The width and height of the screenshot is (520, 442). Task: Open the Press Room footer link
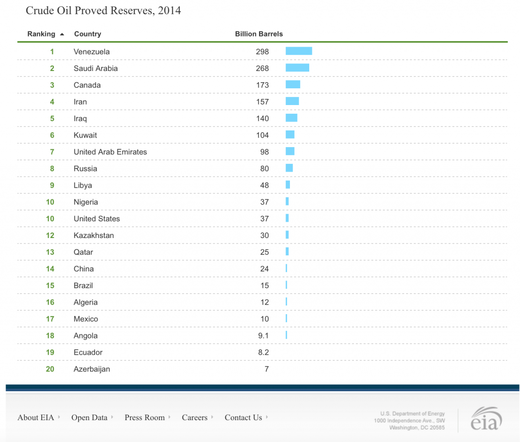point(145,417)
